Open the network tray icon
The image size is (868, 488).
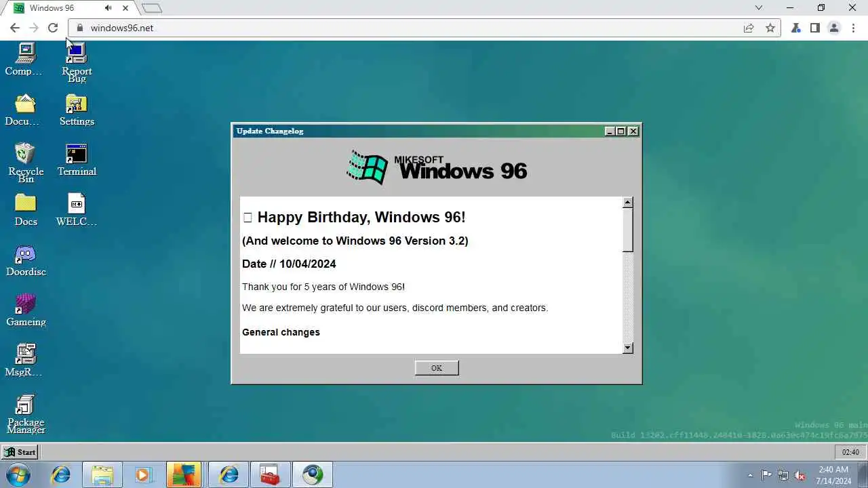783,475
